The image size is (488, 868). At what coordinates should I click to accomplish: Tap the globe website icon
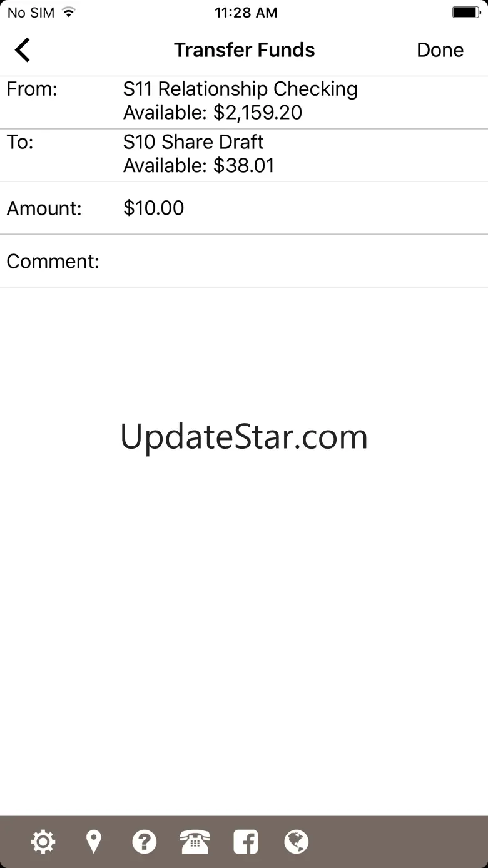[x=297, y=842]
